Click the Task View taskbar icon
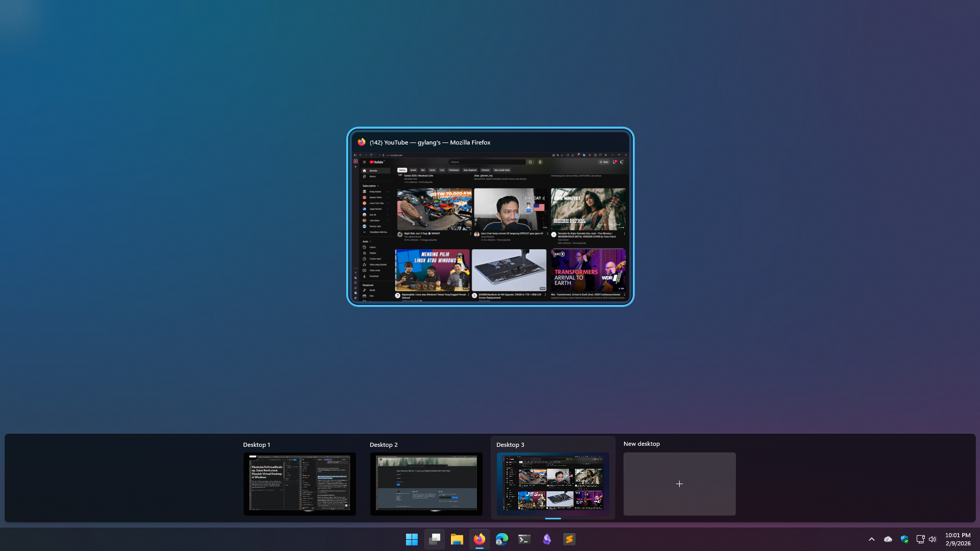980x551 pixels. tap(435, 539)
